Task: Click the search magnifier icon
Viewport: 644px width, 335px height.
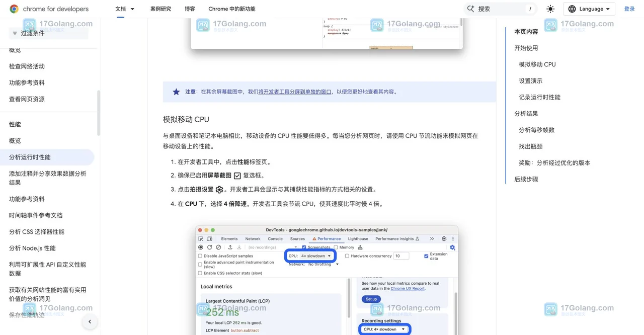Action: coord(471,9)
